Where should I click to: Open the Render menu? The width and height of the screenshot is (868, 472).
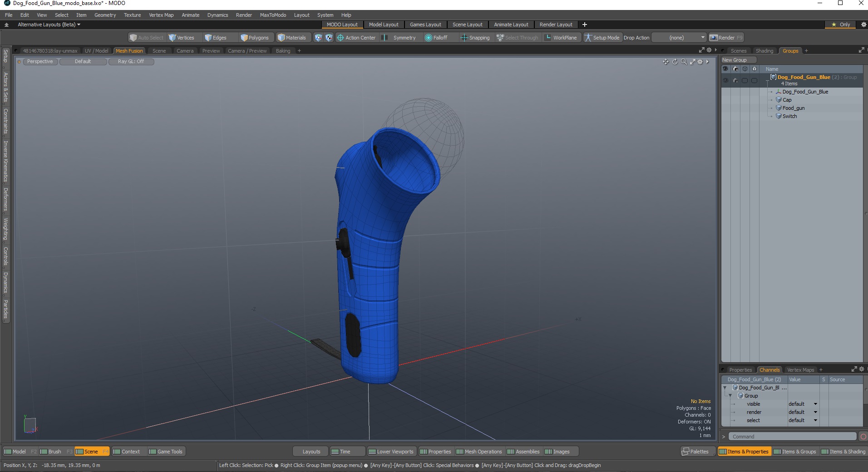[244, 15]
